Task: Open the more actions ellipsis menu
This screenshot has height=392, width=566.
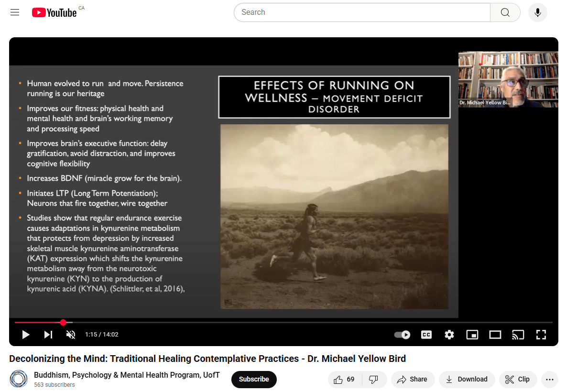Action: (549, 379)
